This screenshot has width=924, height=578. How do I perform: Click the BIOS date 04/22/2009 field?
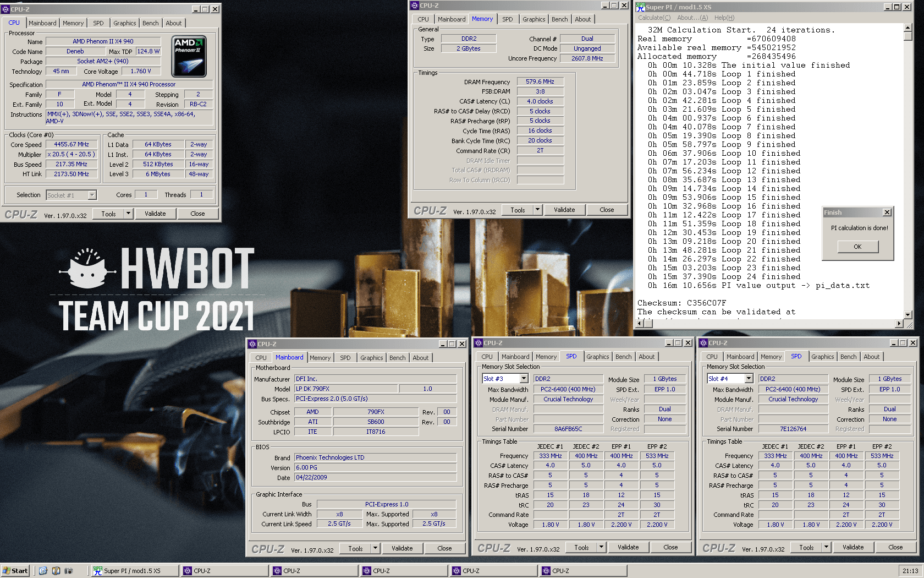point(375,477)
